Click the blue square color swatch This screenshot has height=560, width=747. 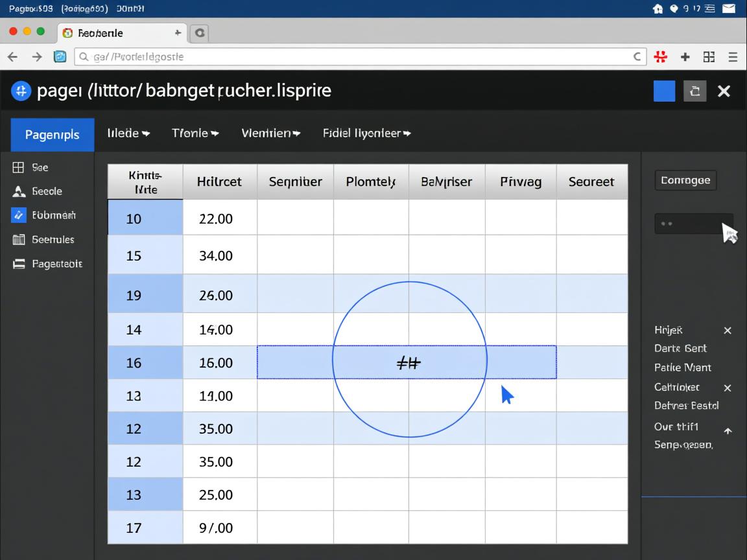(664, 91)
